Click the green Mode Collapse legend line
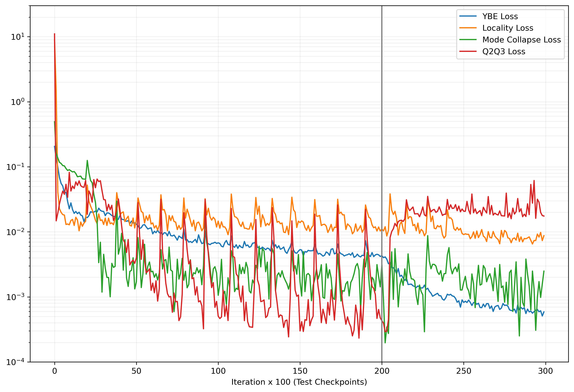This screenshot has width=574, height=392. (468, 40)
